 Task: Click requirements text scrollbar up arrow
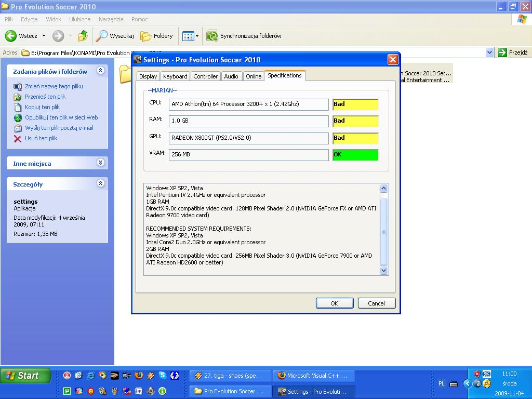[384, 188]
